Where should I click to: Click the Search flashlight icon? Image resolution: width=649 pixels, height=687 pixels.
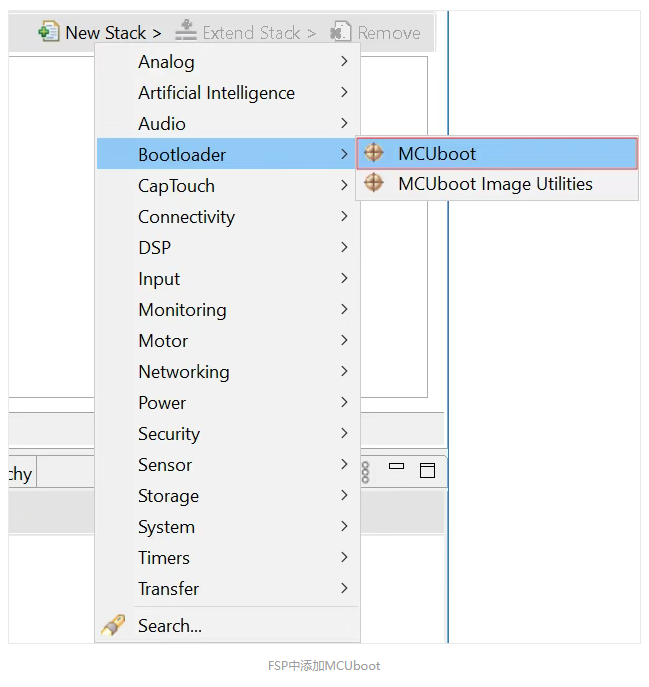(x=113, y=625)
